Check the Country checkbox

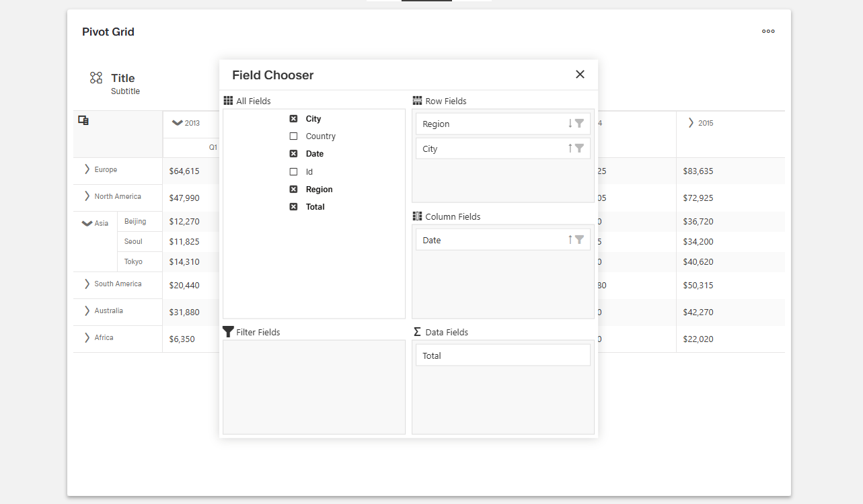point(293,136)
